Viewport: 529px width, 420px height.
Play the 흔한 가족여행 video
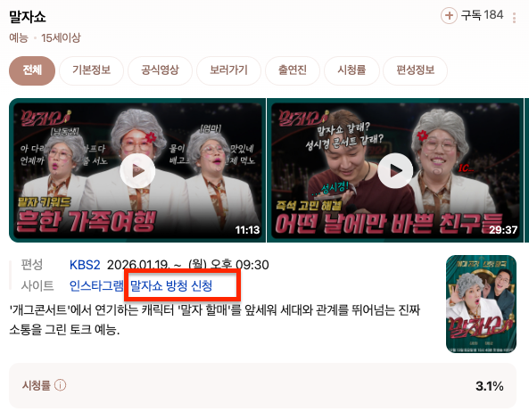pyautogui.click(x=137, y=170)
